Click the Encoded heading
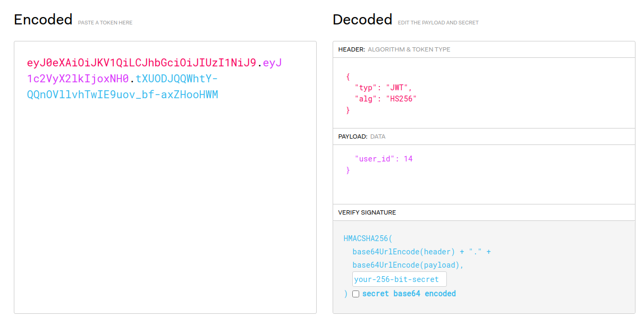 (x=43, y=20)
